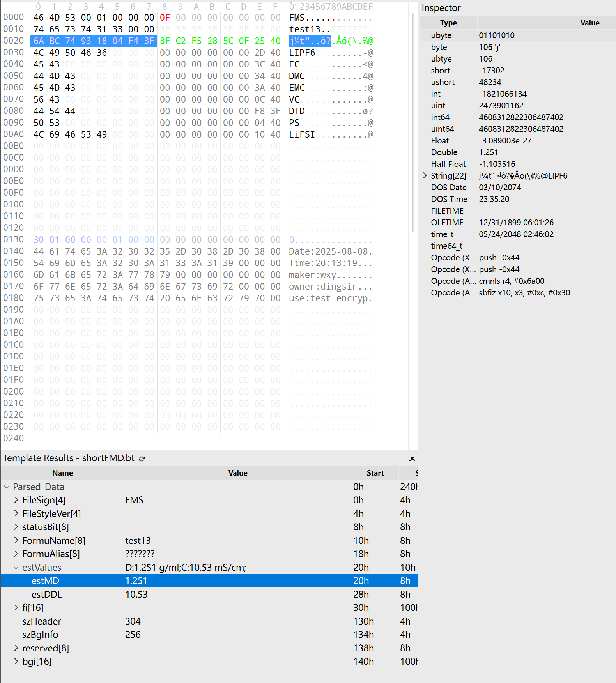Collapse the Parsed_Data tree node

[7, 487]
